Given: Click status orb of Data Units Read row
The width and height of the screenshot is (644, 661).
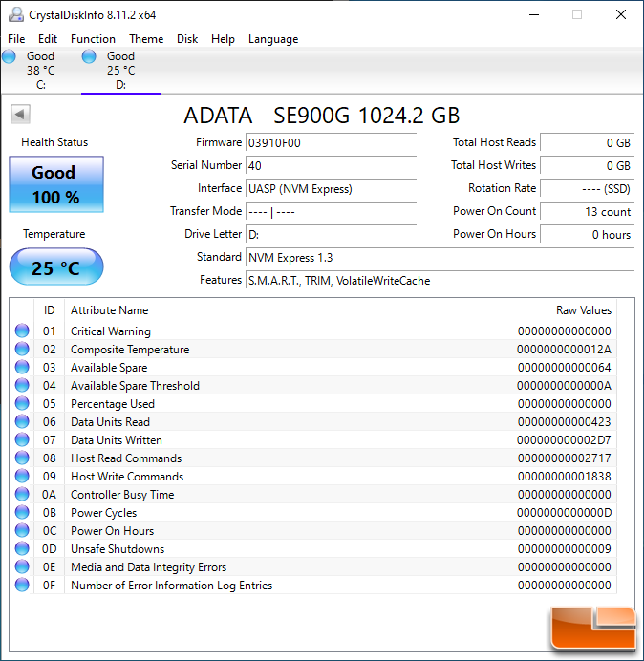Looking at the screenshot, I should (x=22, y=421).
